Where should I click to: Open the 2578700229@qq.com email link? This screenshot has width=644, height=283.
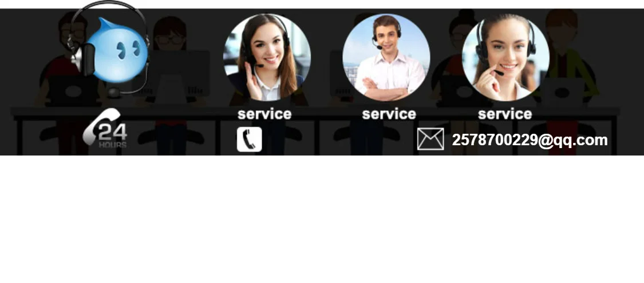click(530, 140)
